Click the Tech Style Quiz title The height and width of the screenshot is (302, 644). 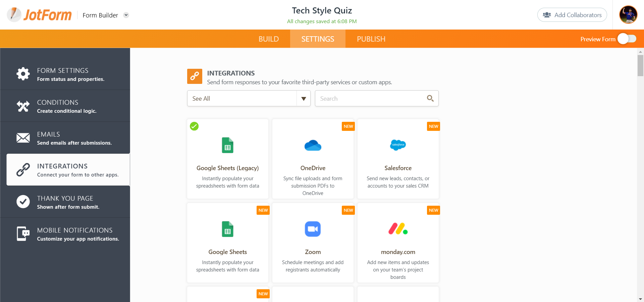[x=322, y=10]
